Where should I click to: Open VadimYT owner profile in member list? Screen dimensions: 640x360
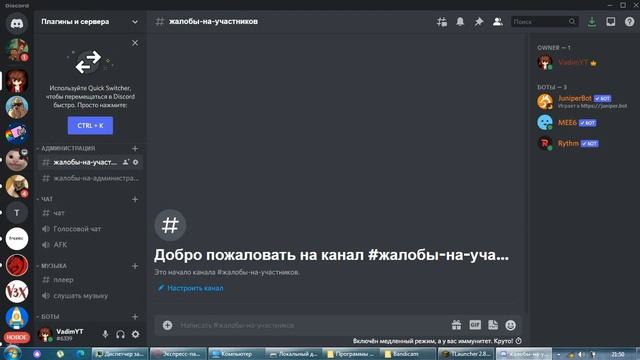tap(584, 62)
